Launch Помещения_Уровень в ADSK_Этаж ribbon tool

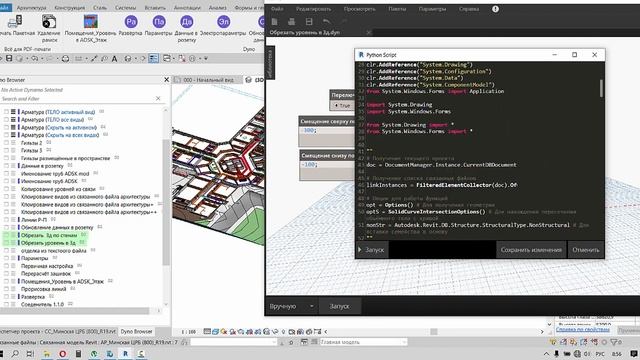(x=90, y=28)
